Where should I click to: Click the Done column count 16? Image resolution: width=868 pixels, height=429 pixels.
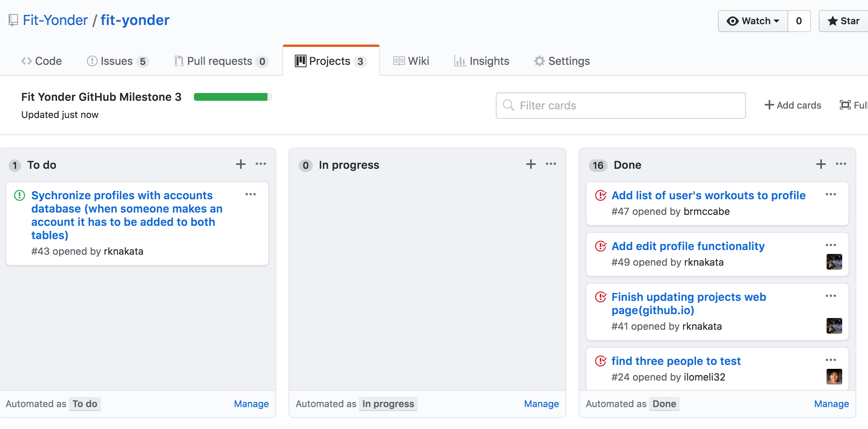(598, 165)
